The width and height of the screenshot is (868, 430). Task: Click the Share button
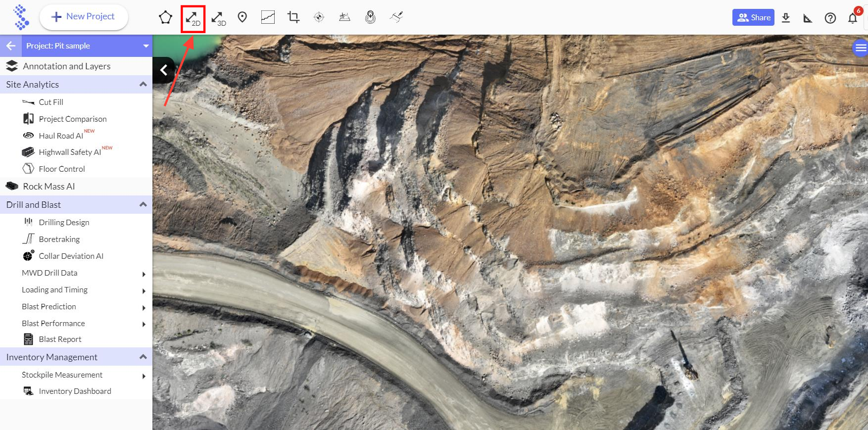(753, 18)
